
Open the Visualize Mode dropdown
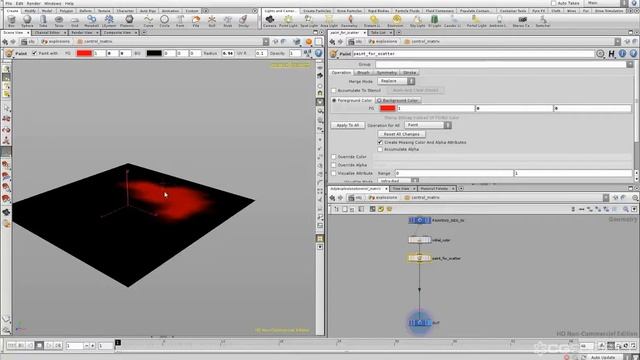pyautogui.click(x=398, y=180)
